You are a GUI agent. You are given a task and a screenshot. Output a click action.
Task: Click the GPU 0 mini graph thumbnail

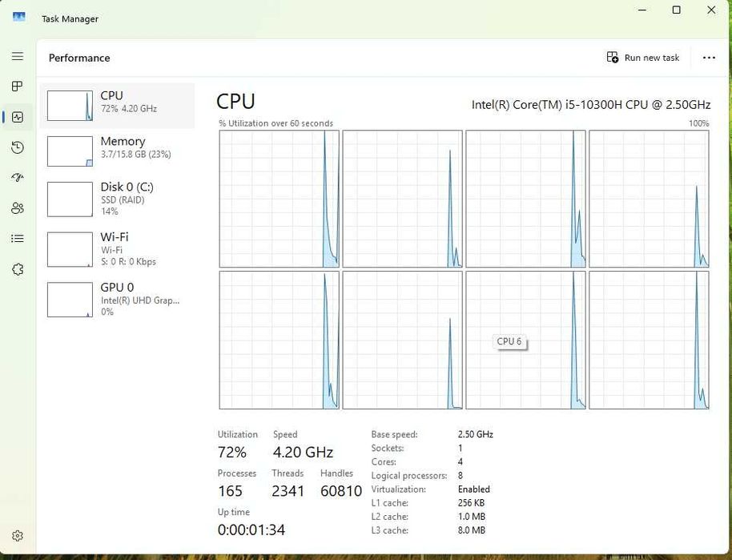coord(70,300)
